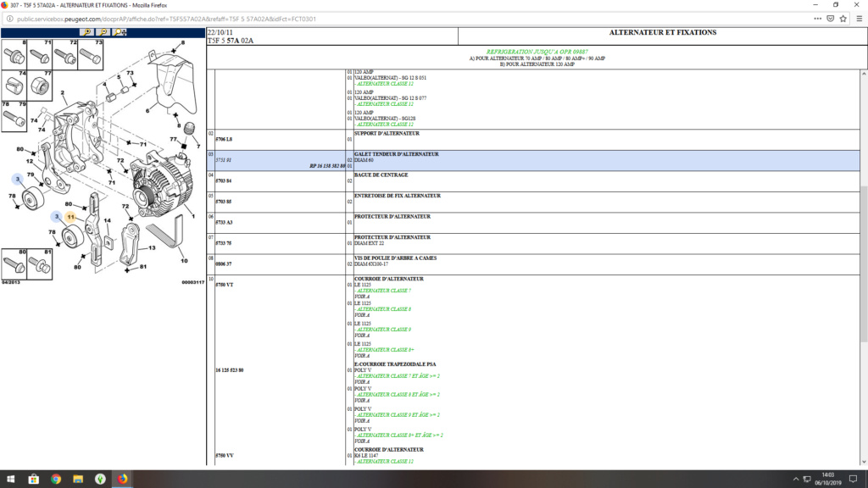Select bolt thumbnail number 8
The image size is (868, 488).
point(14,54)
